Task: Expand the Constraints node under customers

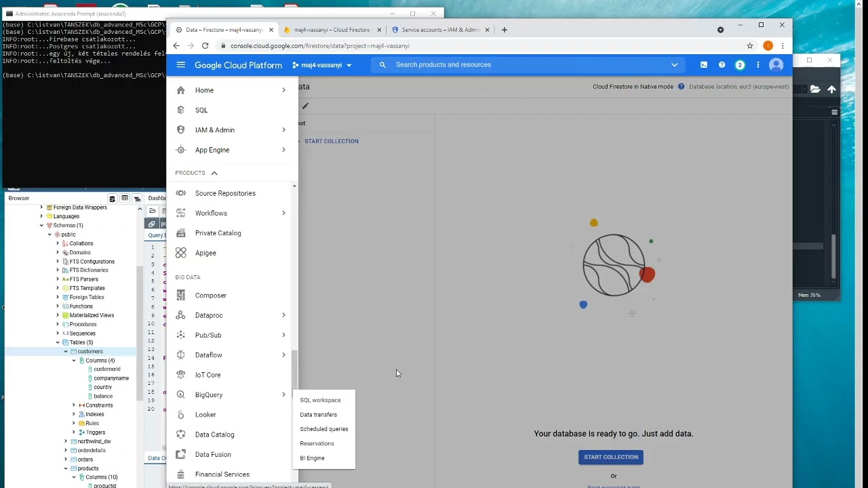Action: point(74,405)
